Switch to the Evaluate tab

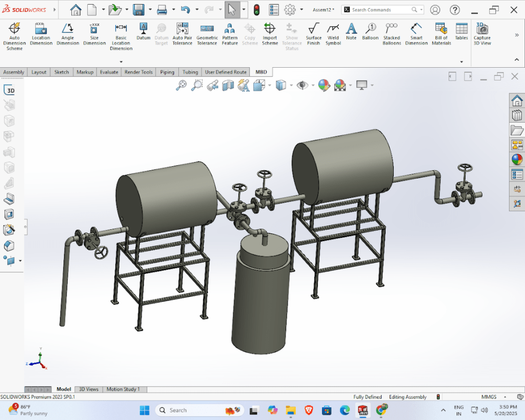[x=109, y=72]
